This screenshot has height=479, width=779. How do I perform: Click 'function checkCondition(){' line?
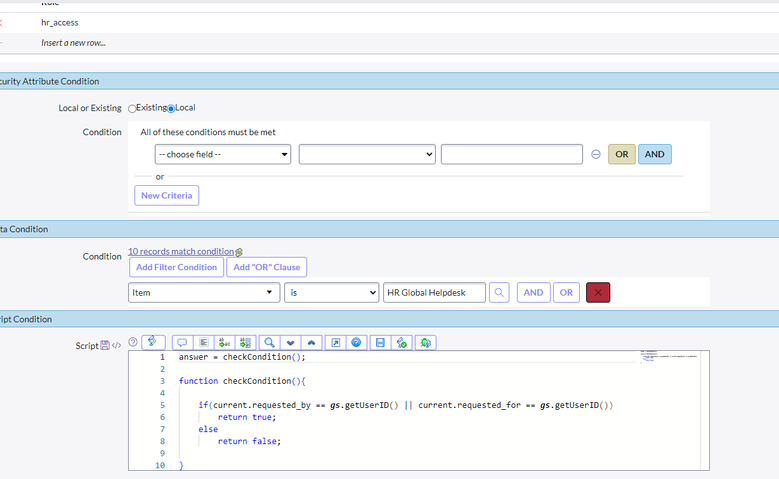[x=242, y=381]
